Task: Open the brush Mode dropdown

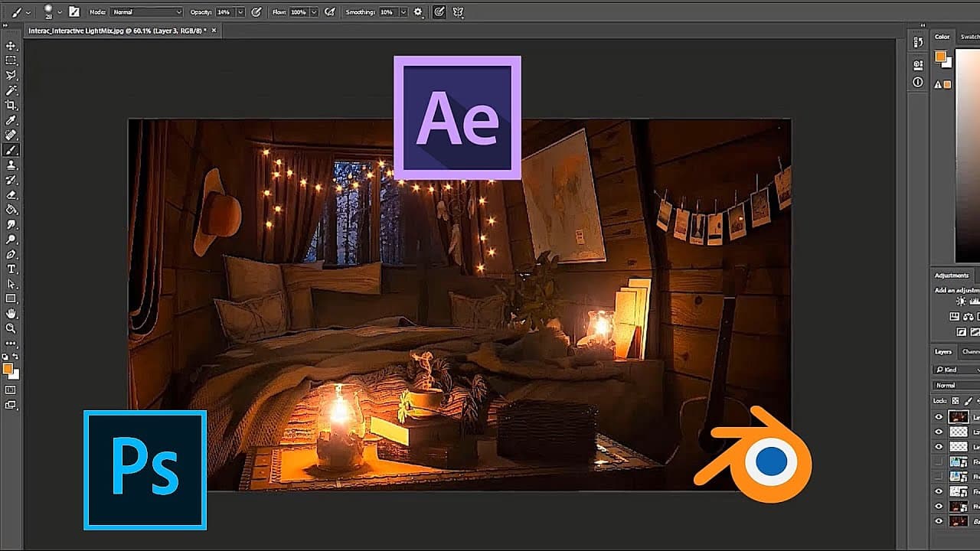Action: click(147, 12)
